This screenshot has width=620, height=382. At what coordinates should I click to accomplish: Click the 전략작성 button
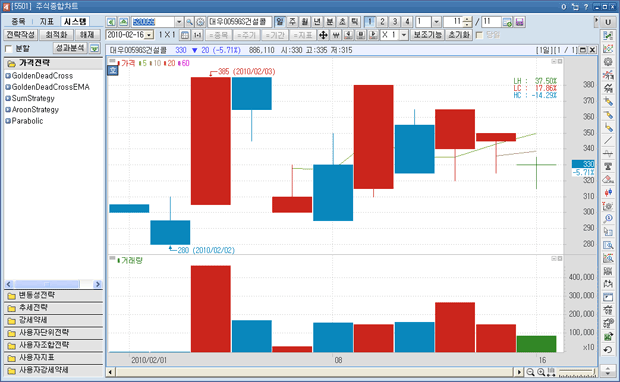21,35
